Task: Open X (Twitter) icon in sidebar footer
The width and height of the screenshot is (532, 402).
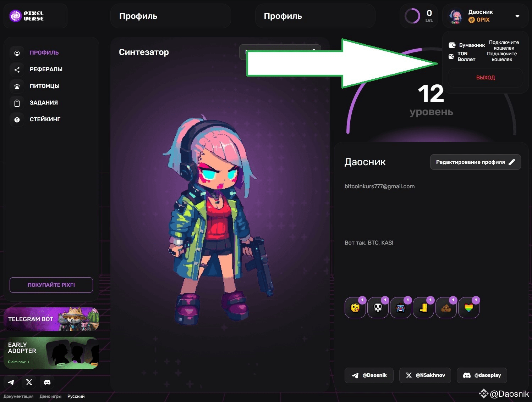Action: 29,382
